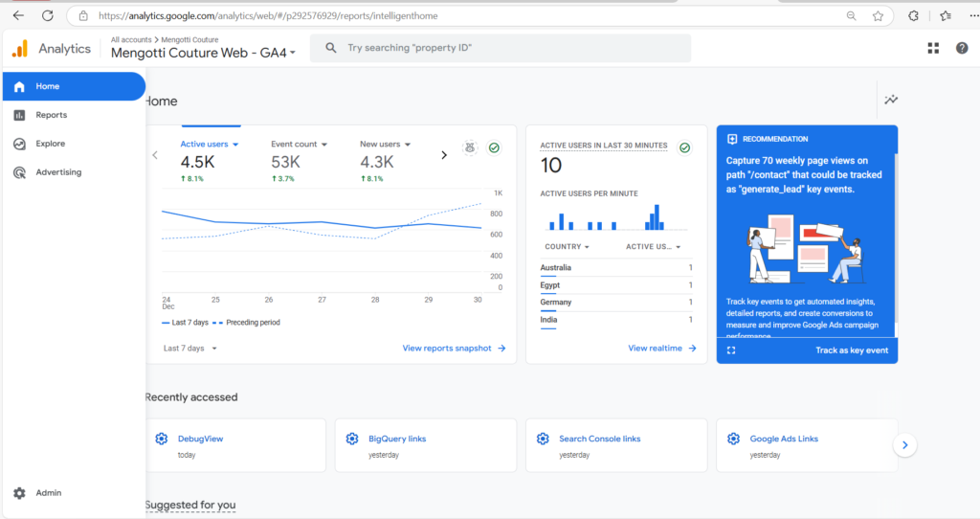Click the lock site info icon
Screen dimensions: 980x519
pos(83,15)
